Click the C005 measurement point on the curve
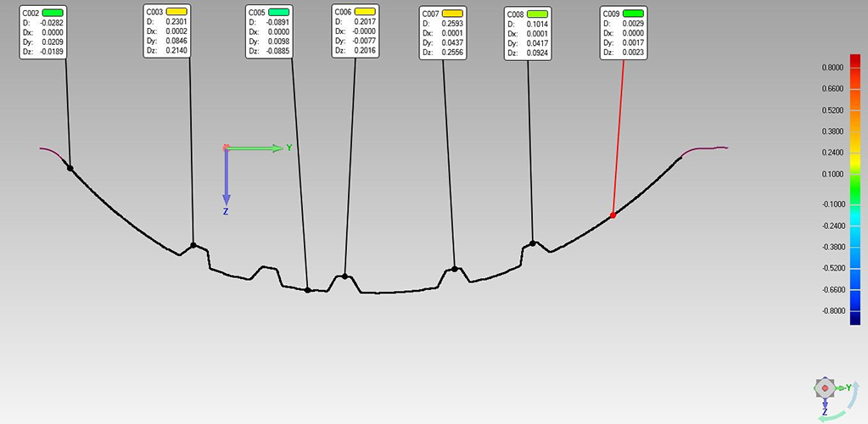 pos(307,290)
